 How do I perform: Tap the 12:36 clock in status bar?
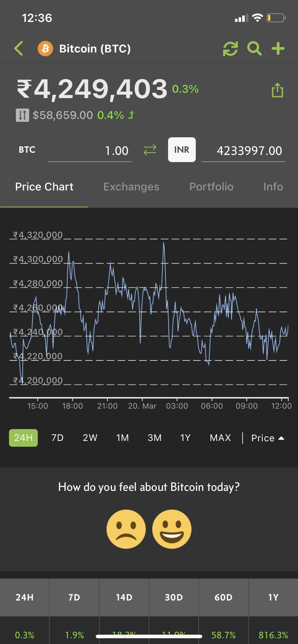click(x=37, y=18)
